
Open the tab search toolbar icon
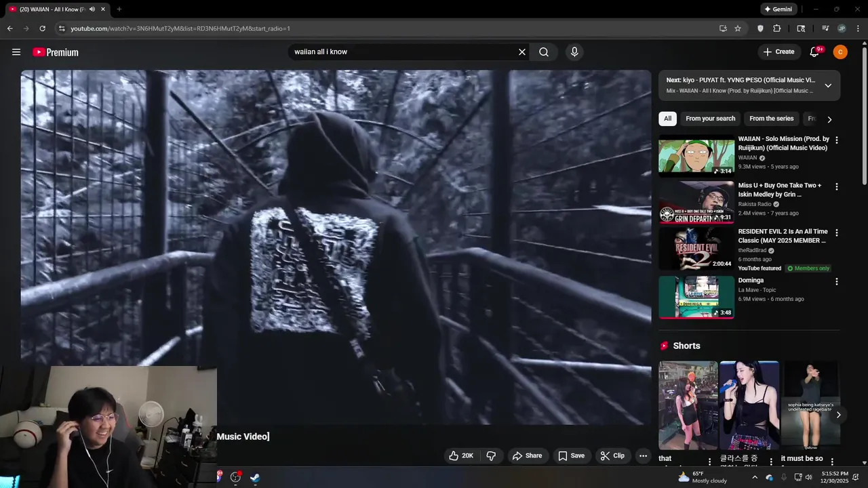click(x=801, y=28)
